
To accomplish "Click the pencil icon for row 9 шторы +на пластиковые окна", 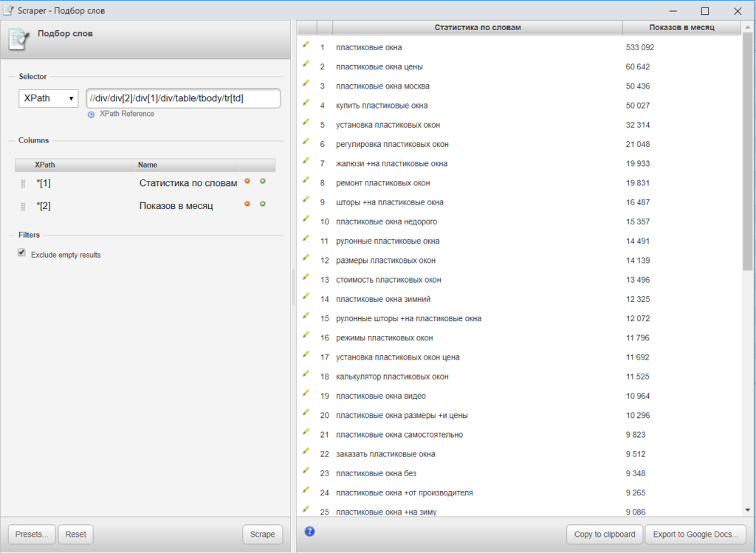I will [306, 199].
